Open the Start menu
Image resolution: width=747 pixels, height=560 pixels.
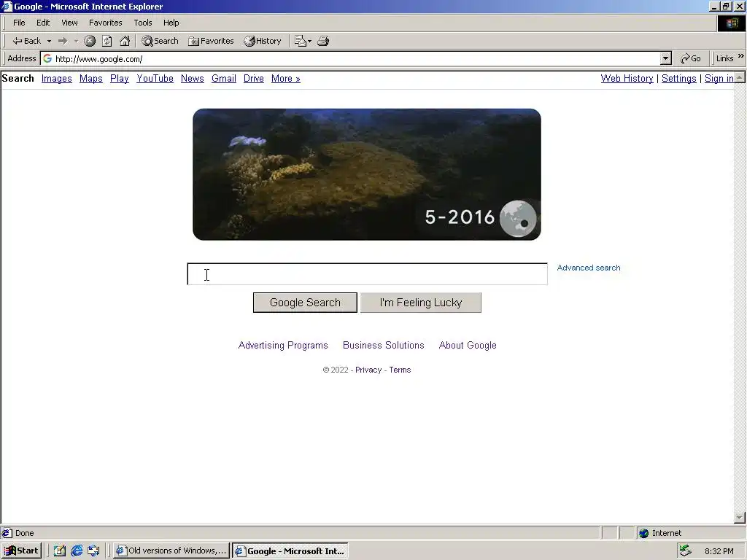tap(21, 551)
